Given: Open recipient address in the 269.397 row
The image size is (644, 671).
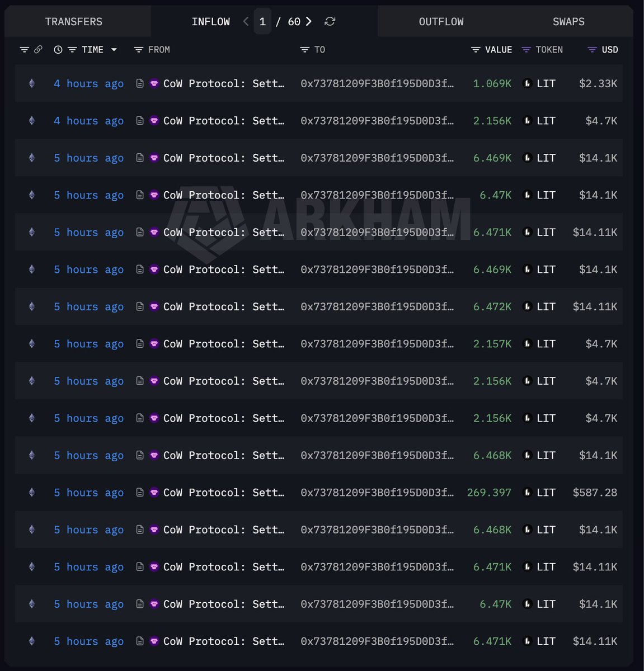Looking at the screenshot, I should 377,493.
